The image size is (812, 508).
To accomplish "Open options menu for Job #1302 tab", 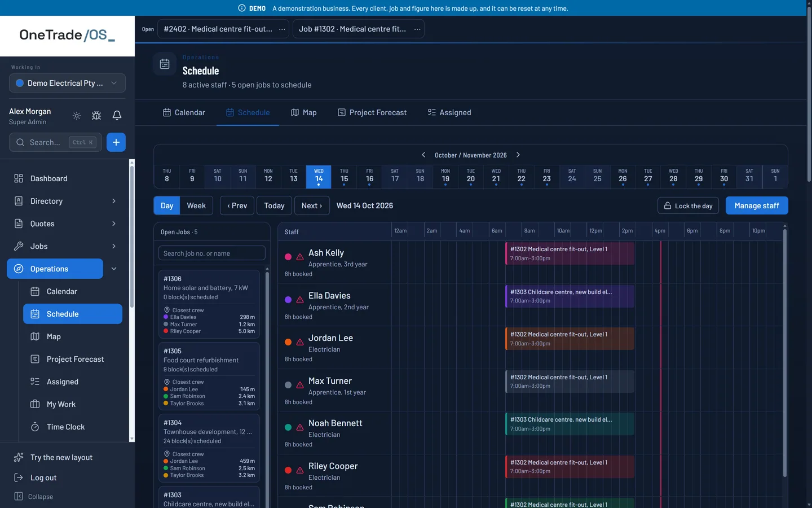I will tap(417, 29).
